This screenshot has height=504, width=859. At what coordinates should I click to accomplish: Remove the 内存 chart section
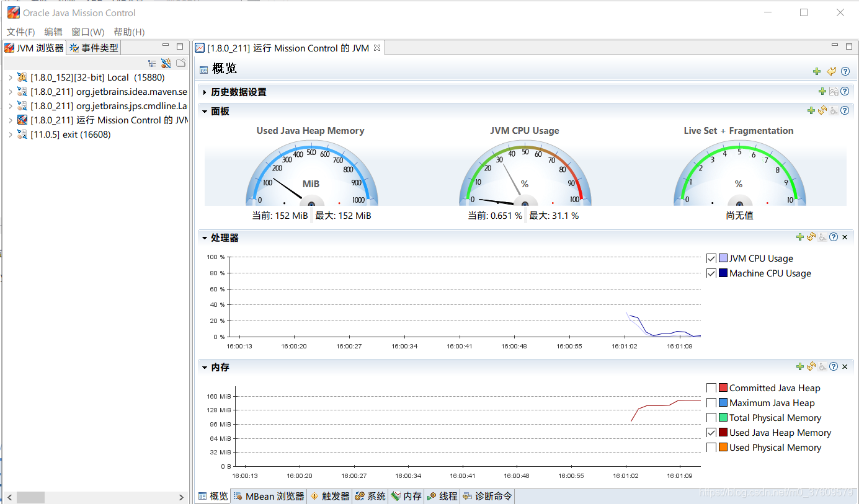[x=845, y=366]
